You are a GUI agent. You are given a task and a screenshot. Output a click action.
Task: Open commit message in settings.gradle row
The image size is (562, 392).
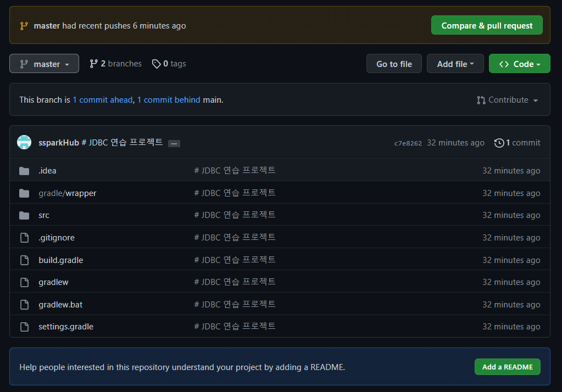(x=235, y=326)
